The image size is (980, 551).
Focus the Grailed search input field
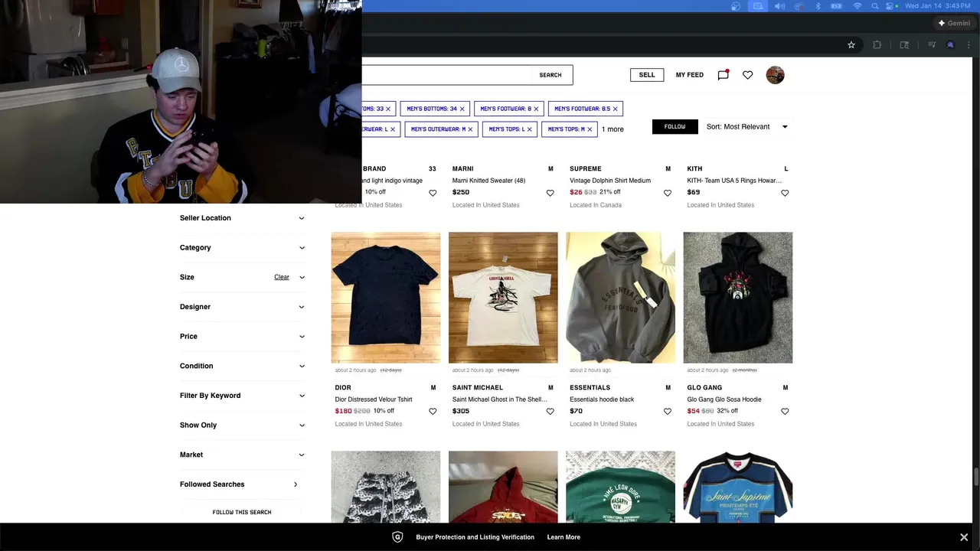[446, 75]
